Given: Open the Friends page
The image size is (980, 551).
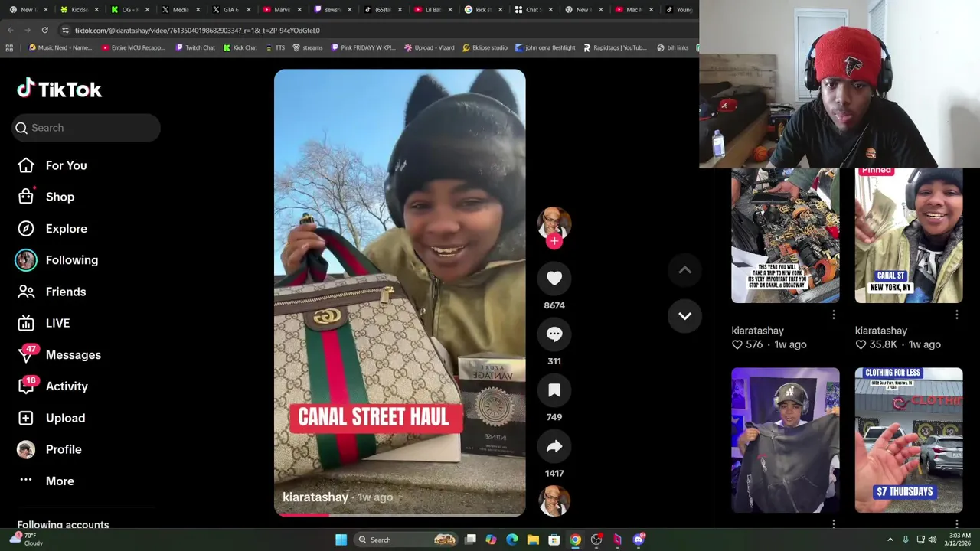Looking at the screenshot, I should [x=52, y=292].
